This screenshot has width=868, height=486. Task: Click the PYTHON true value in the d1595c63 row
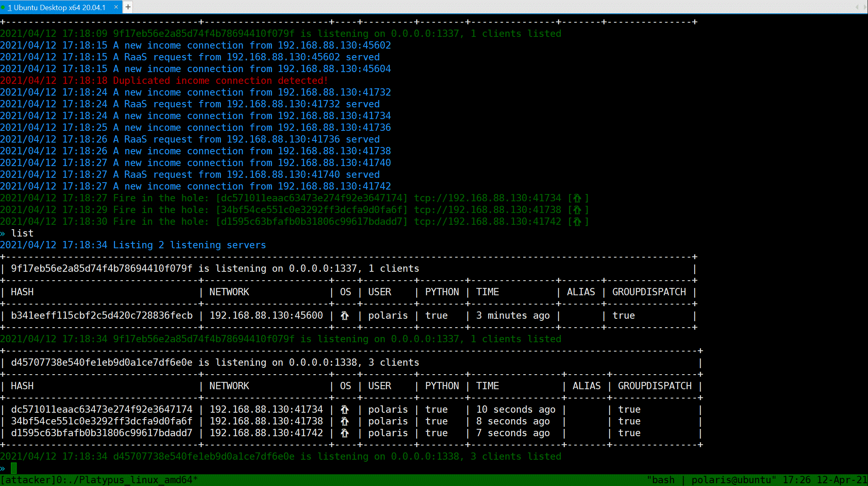[436, 433]
